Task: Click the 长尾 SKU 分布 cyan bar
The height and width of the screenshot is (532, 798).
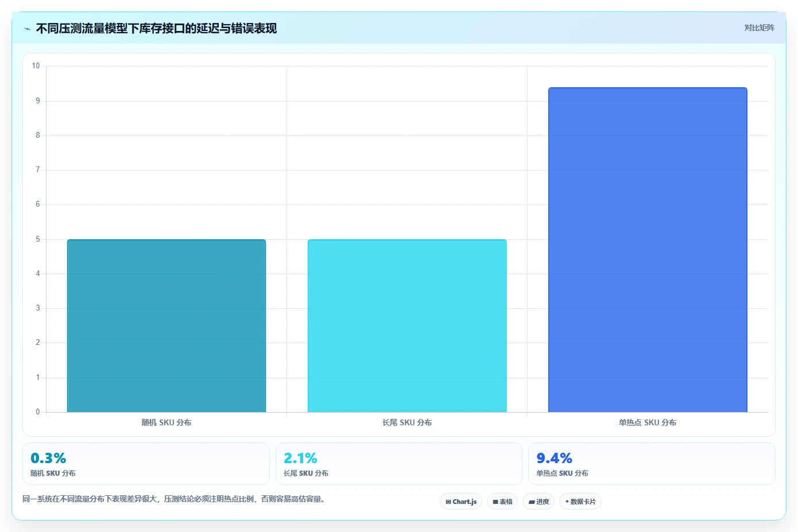Action: [x=407, y=325]
